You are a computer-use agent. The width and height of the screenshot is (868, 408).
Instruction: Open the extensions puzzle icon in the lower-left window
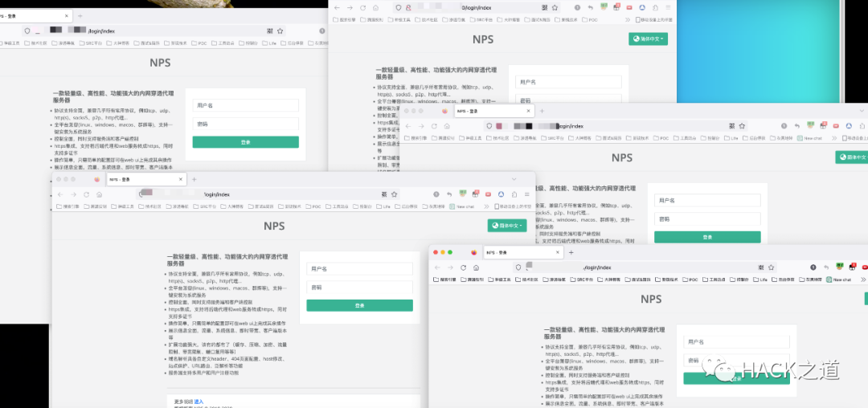(514, 194)
